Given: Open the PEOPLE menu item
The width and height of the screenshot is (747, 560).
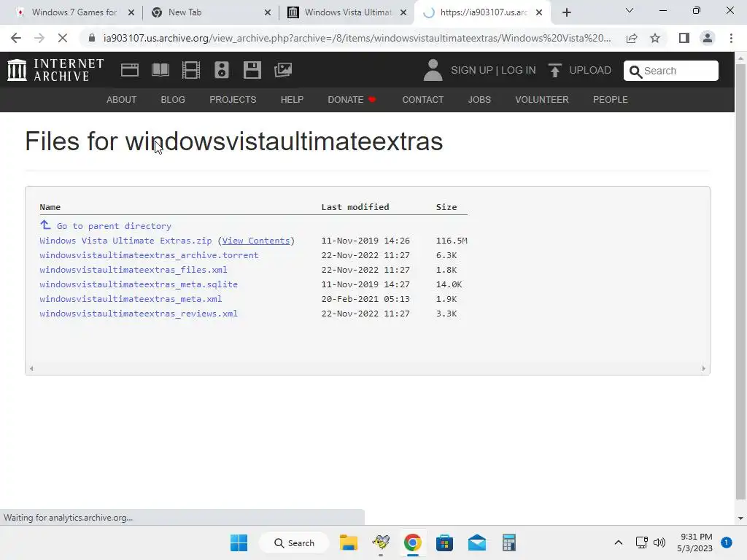Looking at the screenshot, I should pos(611,100).
